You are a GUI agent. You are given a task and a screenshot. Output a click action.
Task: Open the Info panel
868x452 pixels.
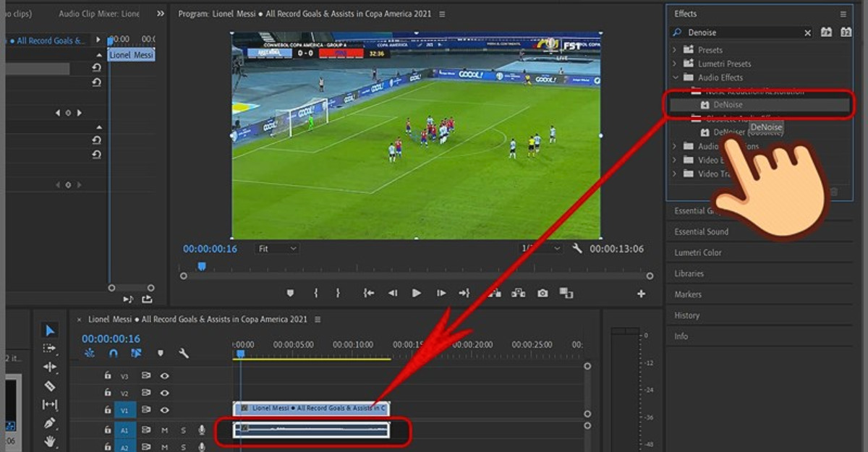click(681, 336)
